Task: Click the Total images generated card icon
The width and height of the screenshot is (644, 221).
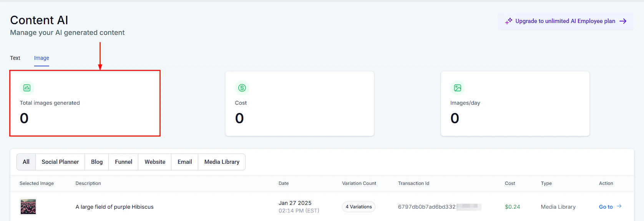Action: click(x=27, y=88)
